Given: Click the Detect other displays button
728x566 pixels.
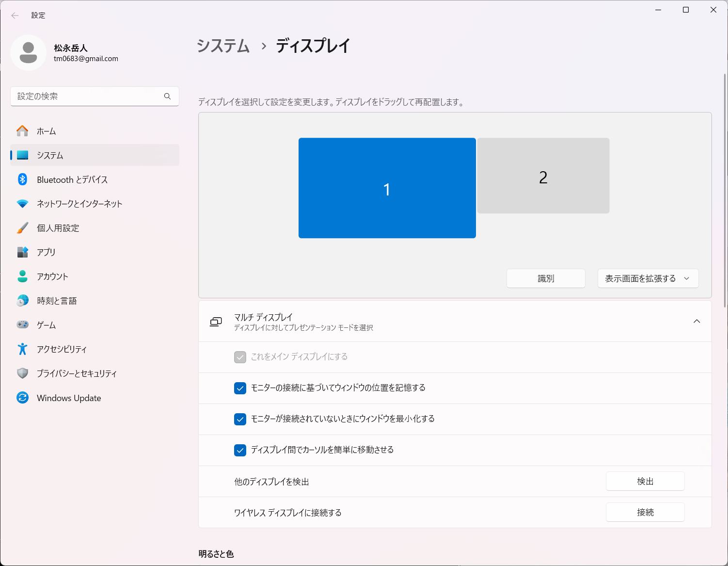Looking at the screenshot, I should (645, 481).
